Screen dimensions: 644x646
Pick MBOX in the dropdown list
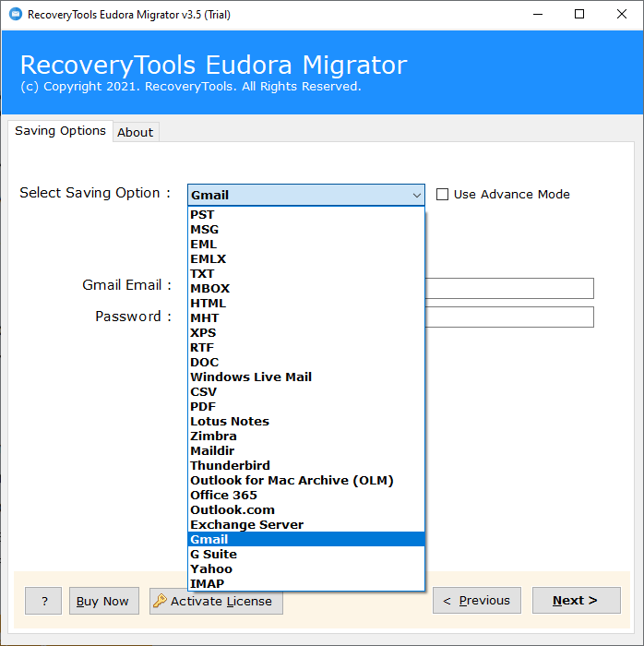pos(306,288)
